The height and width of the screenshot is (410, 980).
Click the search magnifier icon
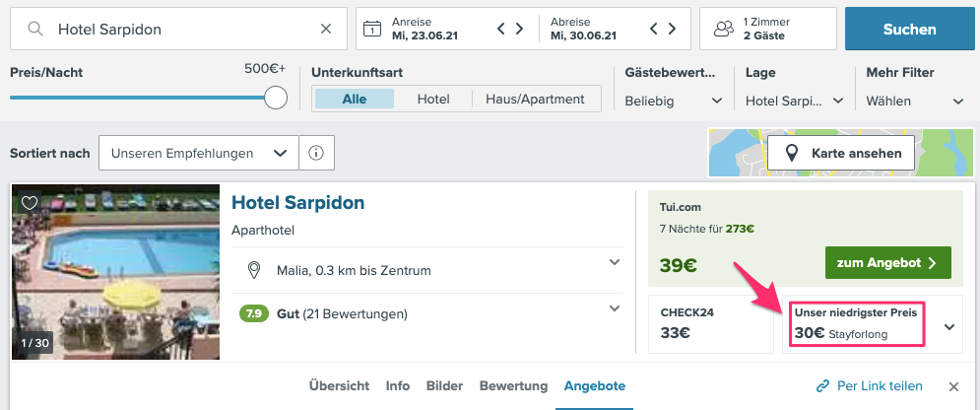(35, 30)
